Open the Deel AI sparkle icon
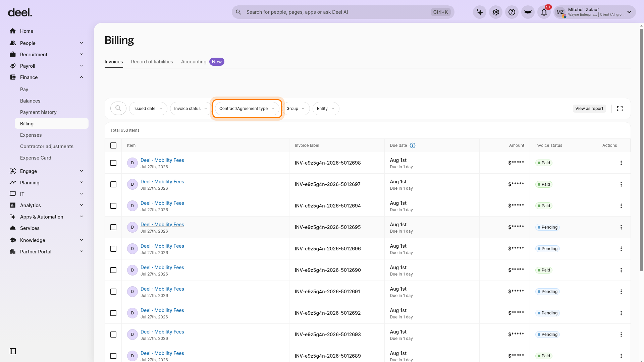The width and height of the screenshot is (644, 362). point(480,12)
